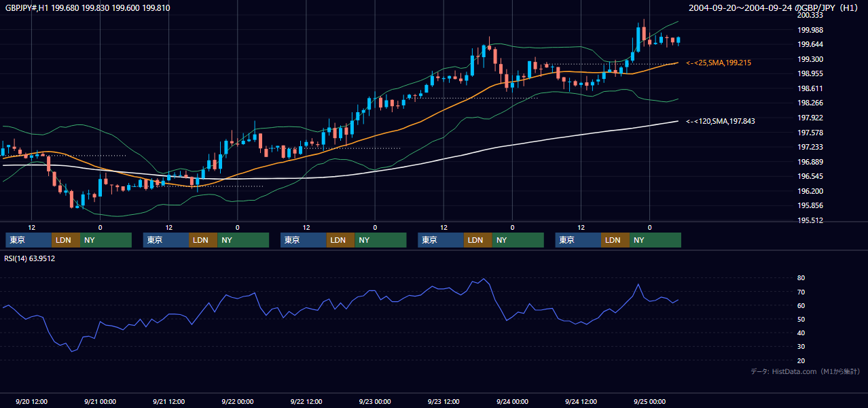
Task: Click the 25 SMA 199.215 label
Action: [x=719, y=63]
